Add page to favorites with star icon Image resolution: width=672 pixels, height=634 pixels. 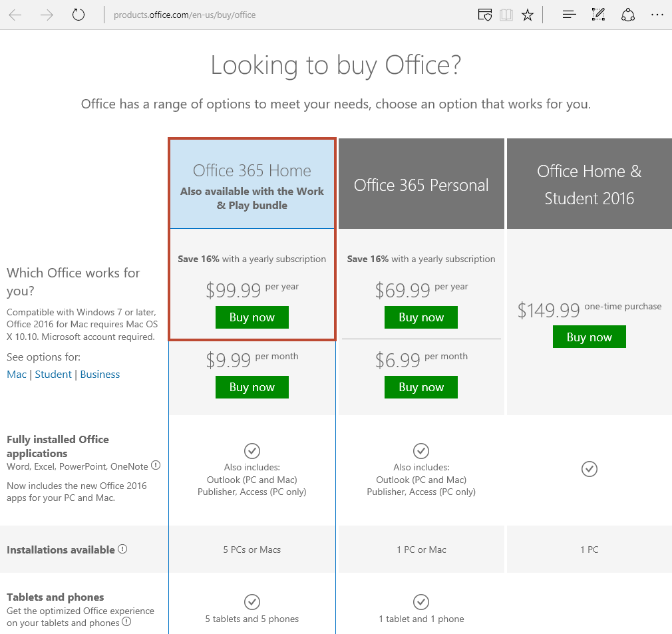tap(528, 15)
